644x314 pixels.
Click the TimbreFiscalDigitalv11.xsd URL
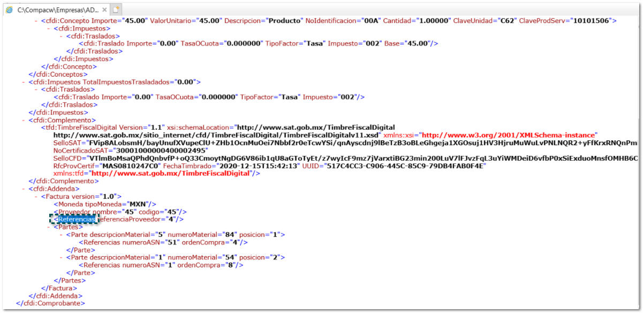click(217, 136)
